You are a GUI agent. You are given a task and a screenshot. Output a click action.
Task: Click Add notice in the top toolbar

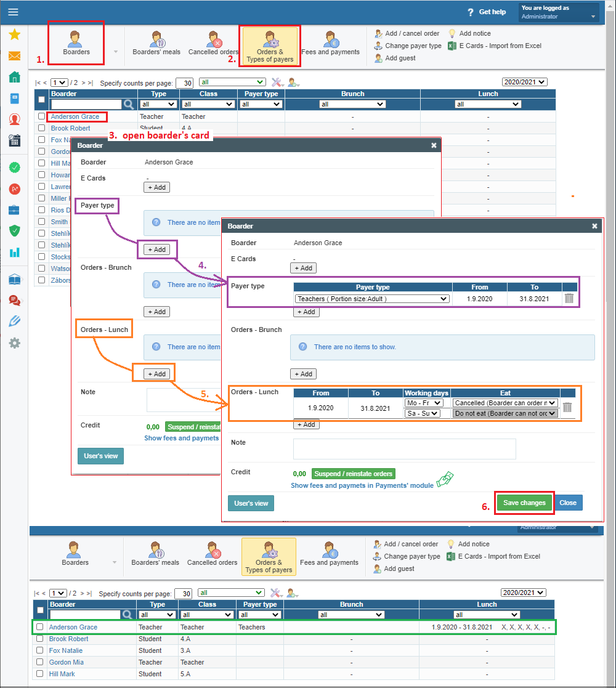click(x=469, y=33)
